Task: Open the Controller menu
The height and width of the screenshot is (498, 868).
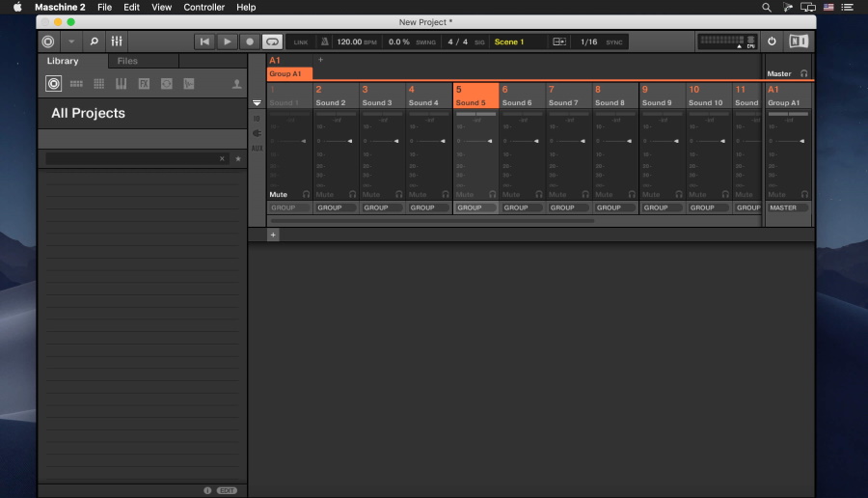Action: (x=203, y=7)
